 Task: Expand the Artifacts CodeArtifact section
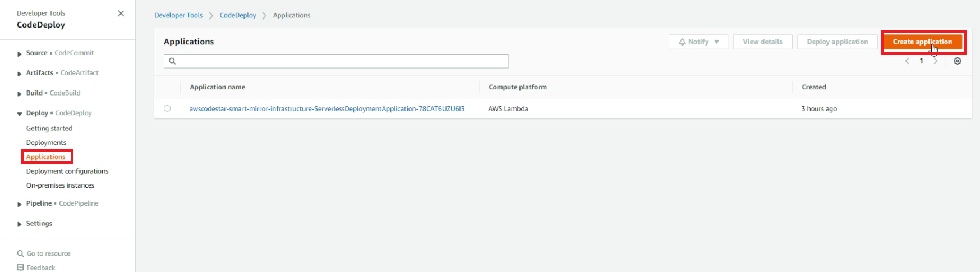click(x=20, y=74)
